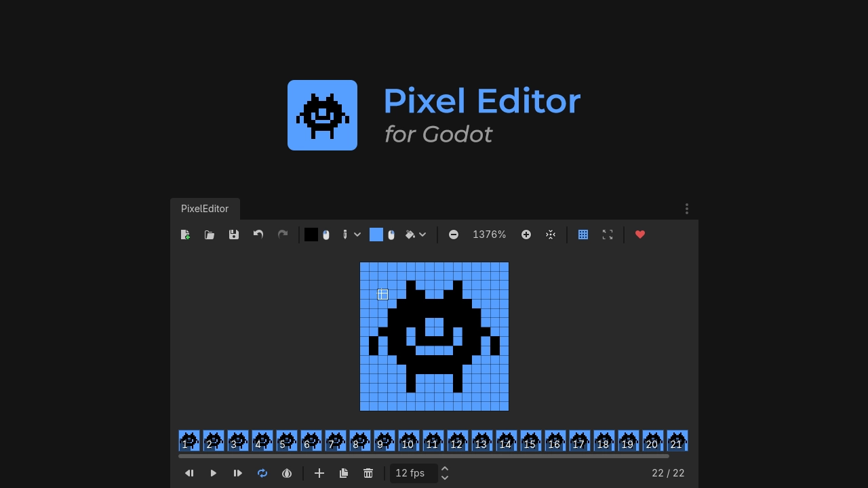Go to the next frame

(238, 473)
